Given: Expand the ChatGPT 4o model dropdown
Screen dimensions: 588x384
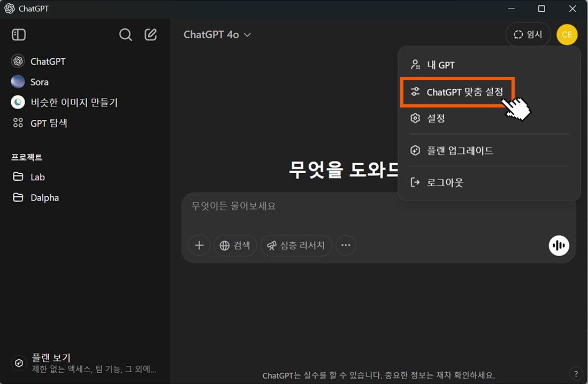Looking at the screenshot, I should pyautogui.click(x=217, y=35).
